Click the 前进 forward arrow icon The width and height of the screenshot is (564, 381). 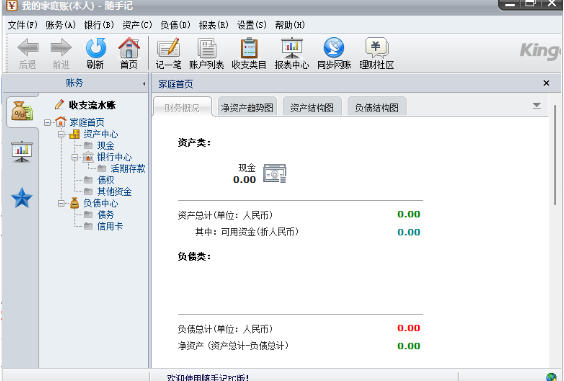coord(61,47)
